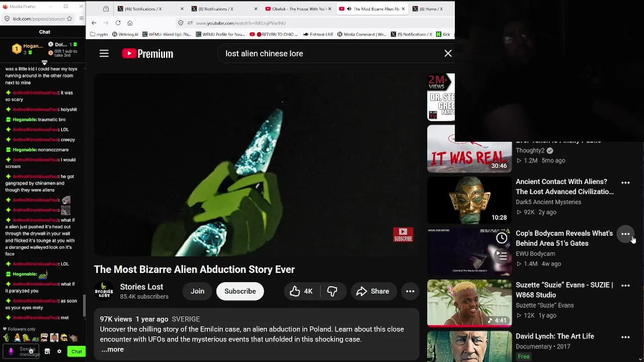This screenshot has width=644, height=362.
Task: Open Cop's Bodycam Reveals Area 51 title
Action: (x=564, y=238)
